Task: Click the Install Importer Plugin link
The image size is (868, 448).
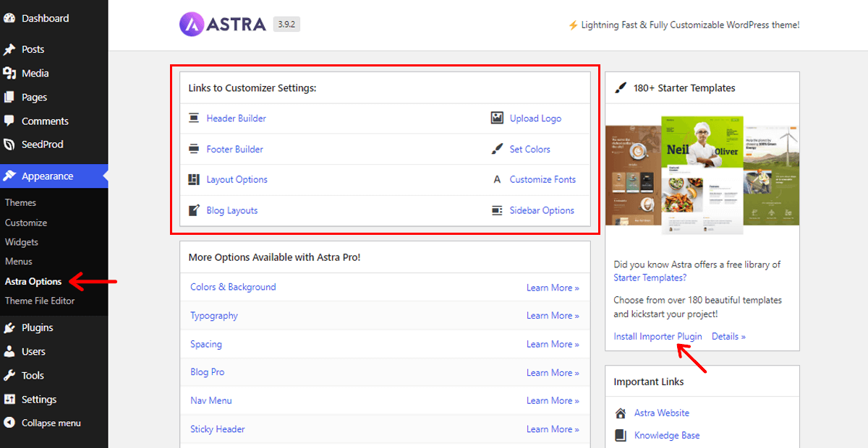Action: (x=658, y=337)
